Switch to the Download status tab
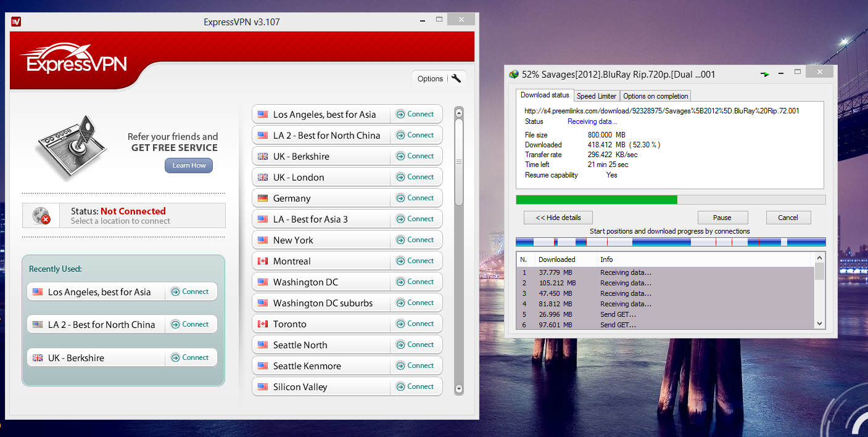The image size is (868, 437). tap(545, 95)
